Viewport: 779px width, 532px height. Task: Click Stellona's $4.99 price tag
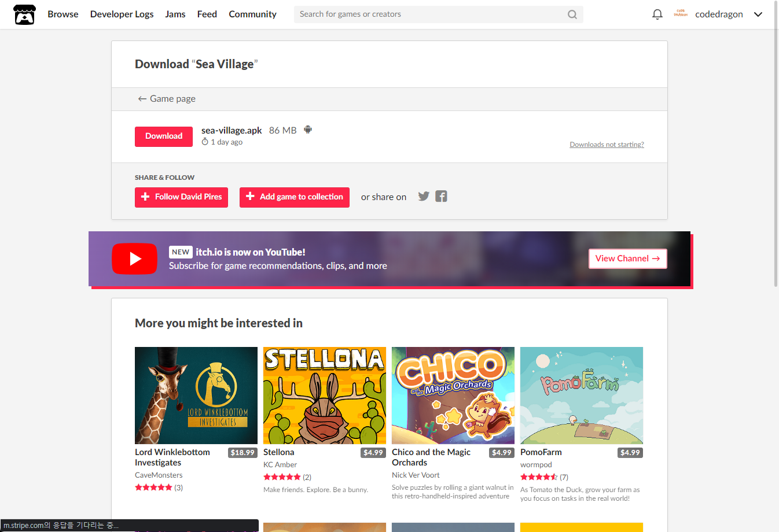[373, 453]
